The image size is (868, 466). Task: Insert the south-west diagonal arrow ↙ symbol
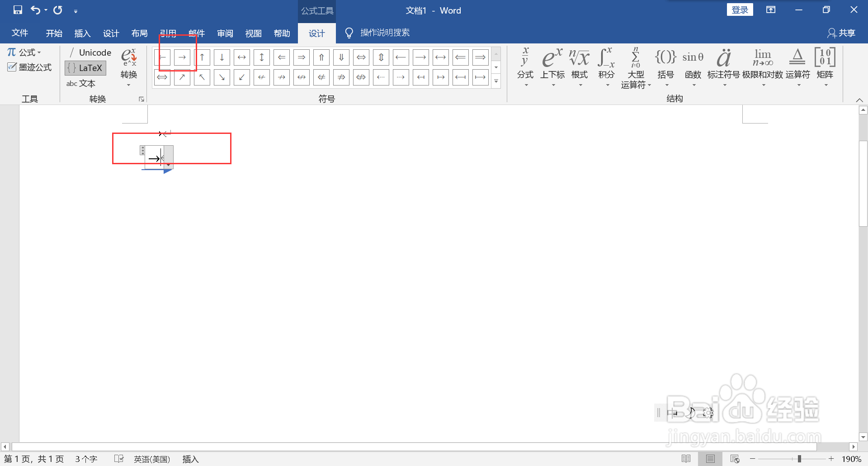click(x=242, y=77)
